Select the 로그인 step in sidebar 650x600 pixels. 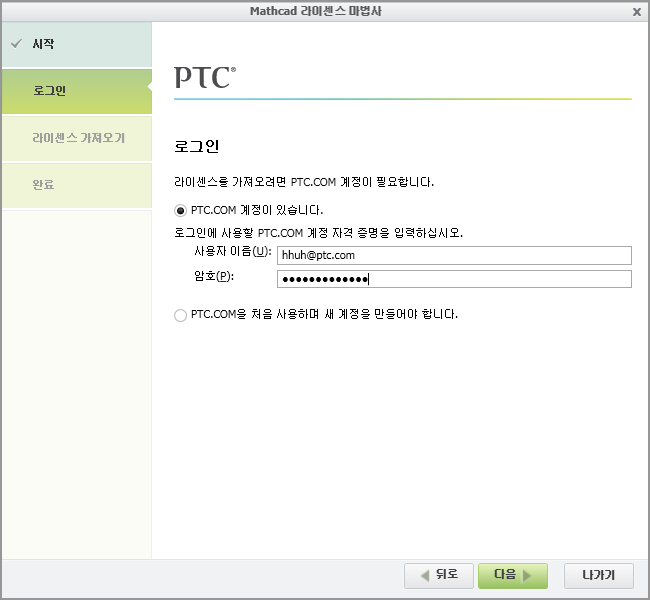point(77,91)
